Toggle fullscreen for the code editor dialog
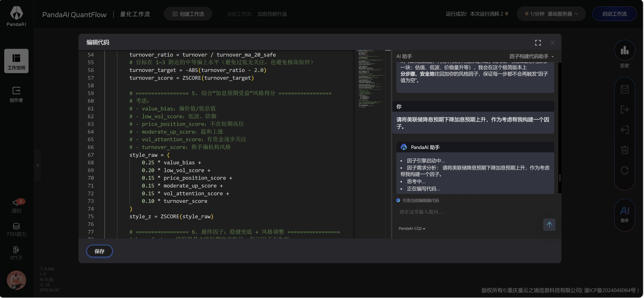This screenshot has height=298, width=644. 538,43
